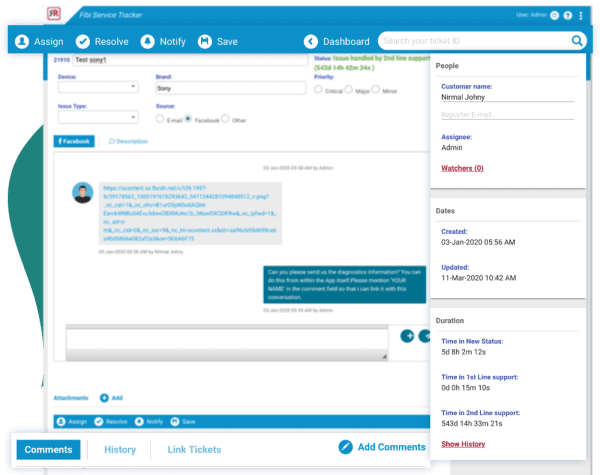The image size is (600, 475).
Task: Click Notify icon in the lower toolbar
Action: (x=139, y=421)
